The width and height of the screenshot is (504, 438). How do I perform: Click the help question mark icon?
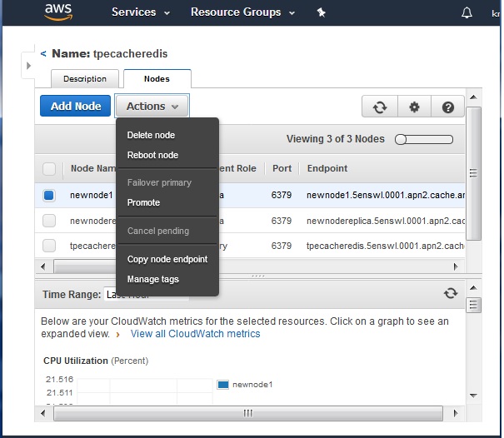(x=448, y=107)
